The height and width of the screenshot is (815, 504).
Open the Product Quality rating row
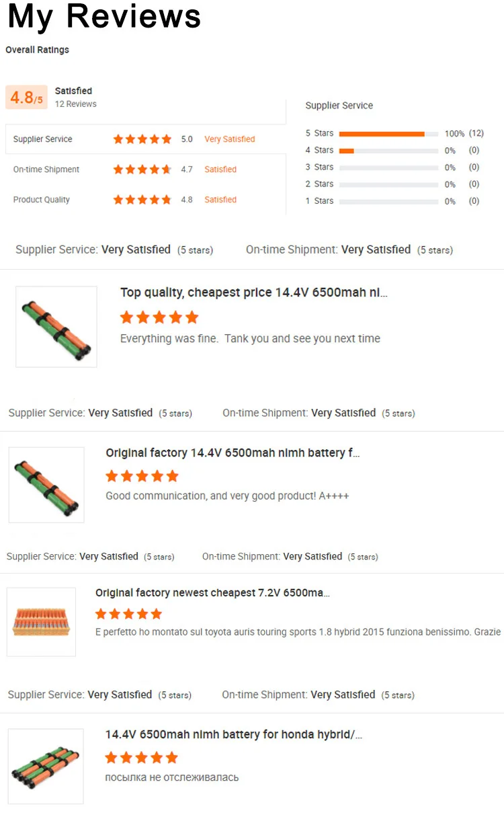tap(146, 200)
